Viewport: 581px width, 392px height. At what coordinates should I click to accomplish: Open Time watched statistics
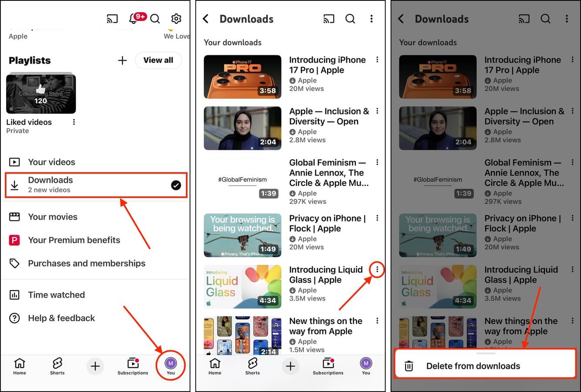pos(56,295)
